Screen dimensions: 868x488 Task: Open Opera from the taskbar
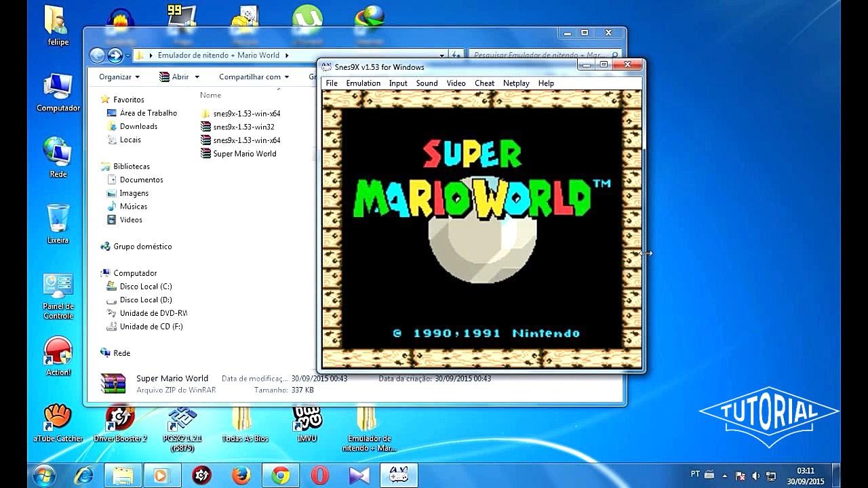(x=319, y=475)
